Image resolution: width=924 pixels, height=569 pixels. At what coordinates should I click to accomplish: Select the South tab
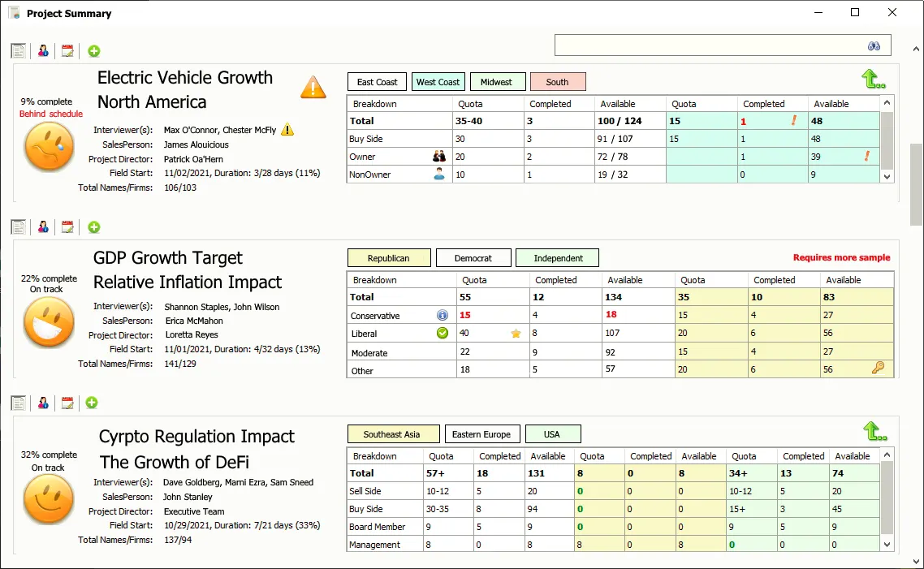[558, 82]
